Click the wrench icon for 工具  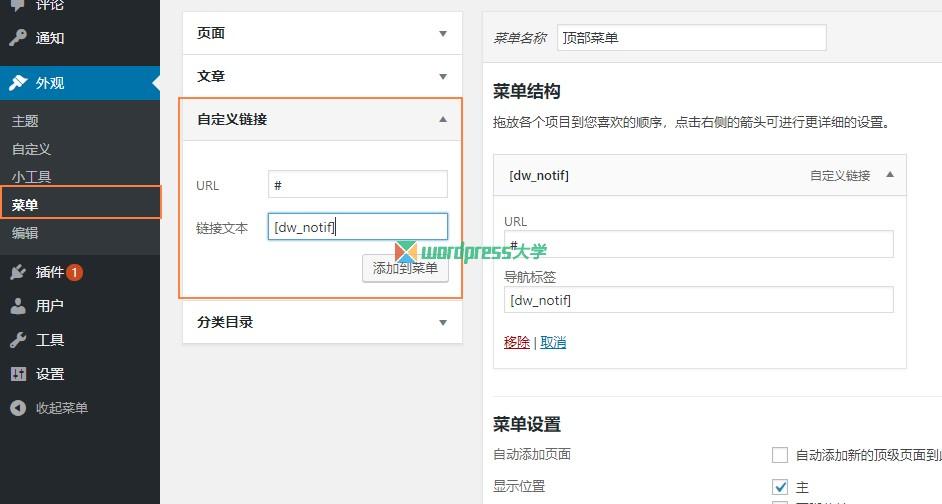[18, 340]
